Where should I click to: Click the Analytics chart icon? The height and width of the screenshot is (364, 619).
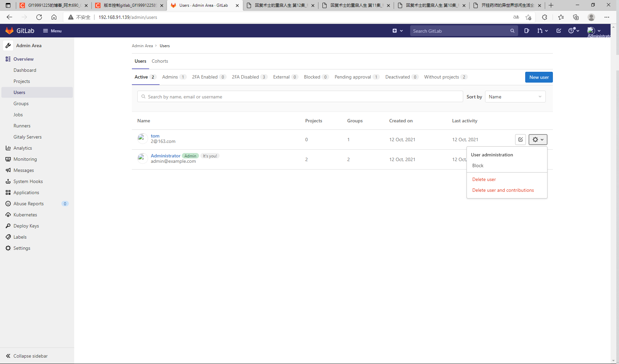point(8,148)
